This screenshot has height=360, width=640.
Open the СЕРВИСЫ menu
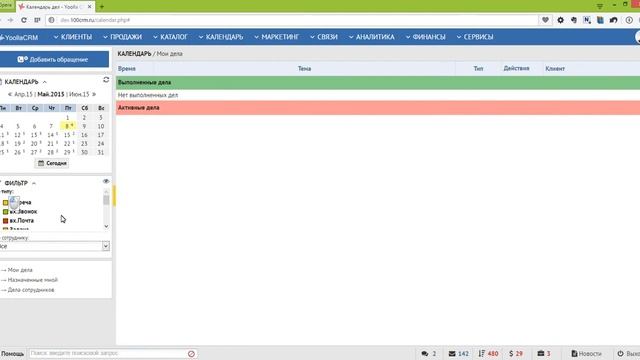[x=475, y=37]
